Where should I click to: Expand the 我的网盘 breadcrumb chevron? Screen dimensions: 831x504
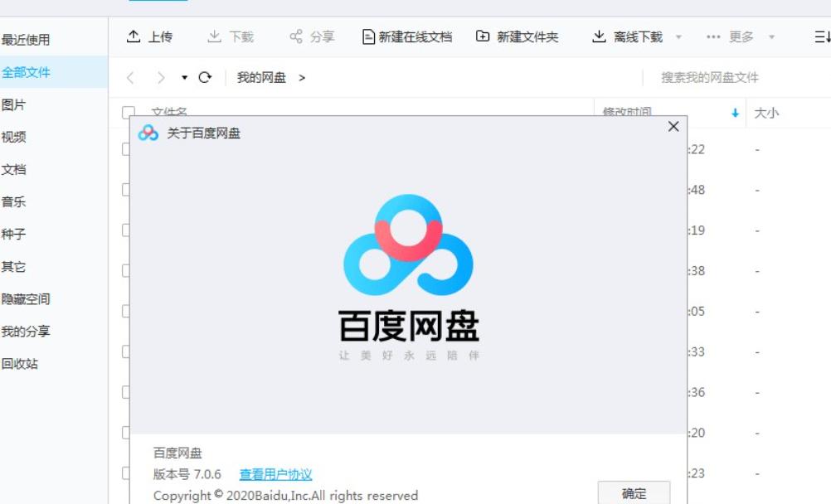click(x=302, y=78)
